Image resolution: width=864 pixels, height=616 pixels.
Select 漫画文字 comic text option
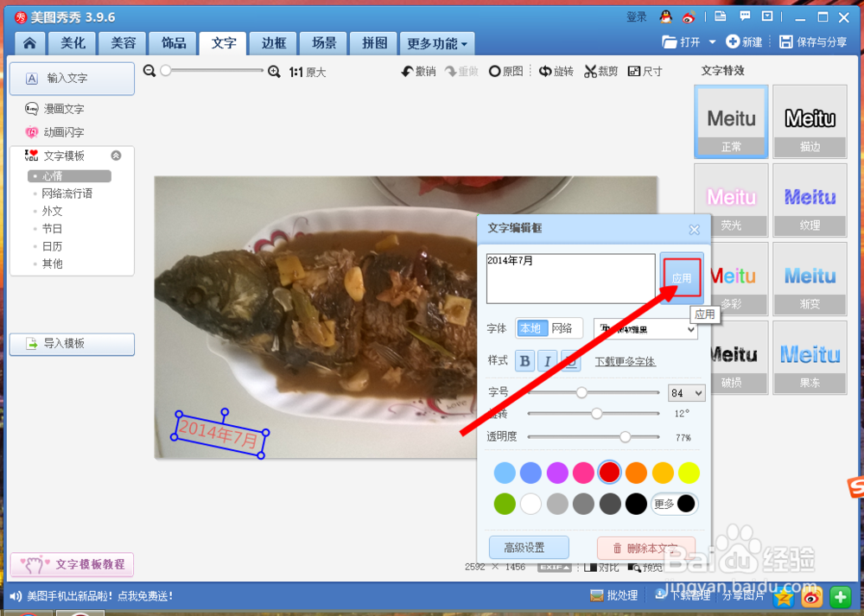[x=54, y=109]
